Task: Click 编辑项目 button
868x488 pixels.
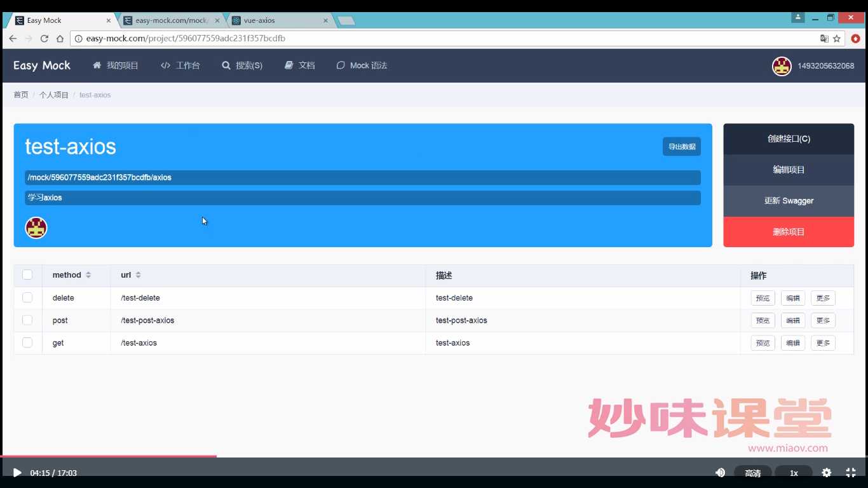Action: coord(789,170)
